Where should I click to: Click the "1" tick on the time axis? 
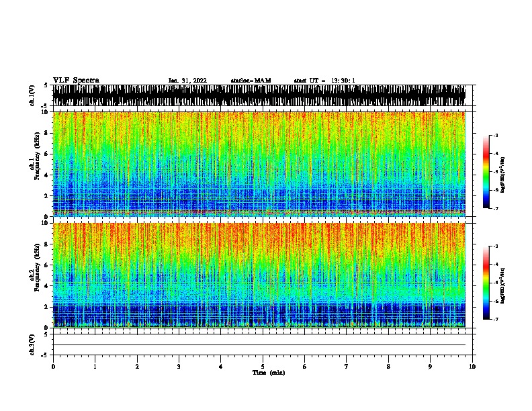click(95, 367)
